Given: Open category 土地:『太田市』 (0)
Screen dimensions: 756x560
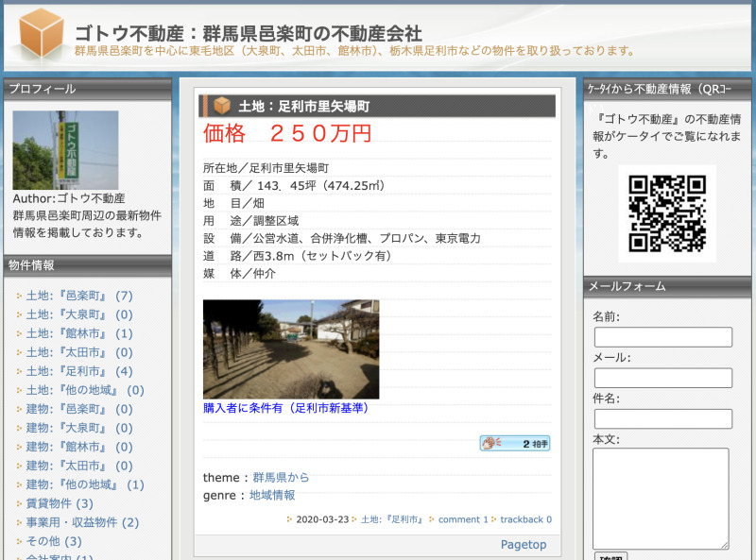Looking at the screenshot, I should coord(79,352).
